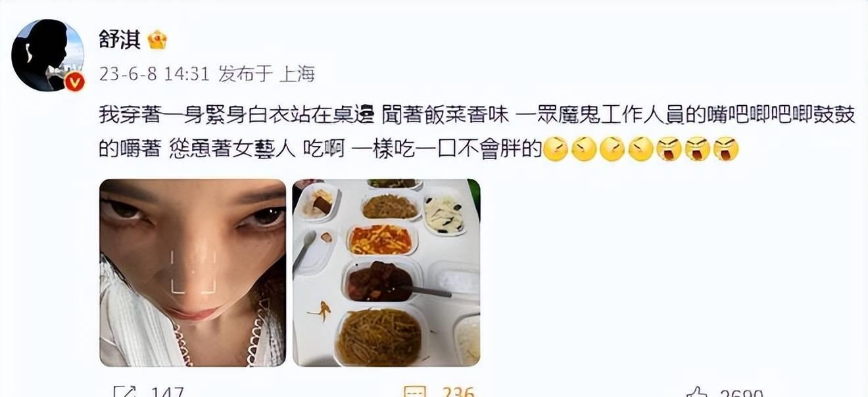Like the post with thumbs-up icon

click(698, 392)
